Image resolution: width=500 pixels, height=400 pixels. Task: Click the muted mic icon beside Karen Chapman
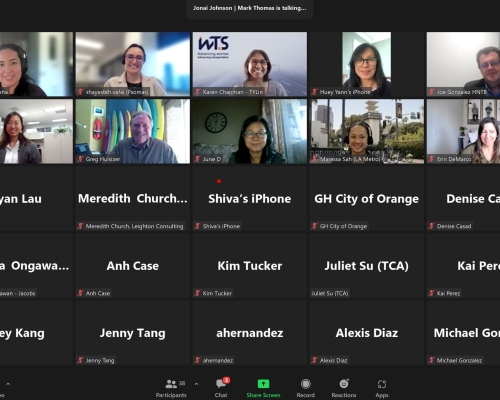pos(197,92)
